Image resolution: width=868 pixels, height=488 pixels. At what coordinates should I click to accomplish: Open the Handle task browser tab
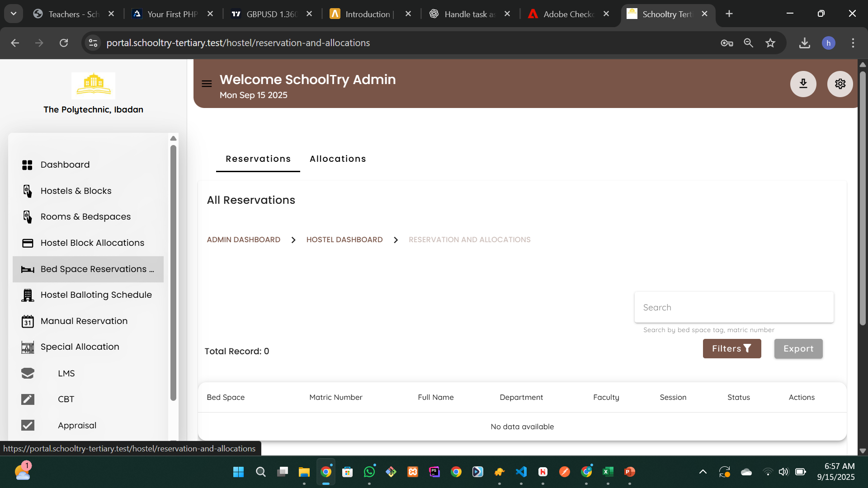470,14
